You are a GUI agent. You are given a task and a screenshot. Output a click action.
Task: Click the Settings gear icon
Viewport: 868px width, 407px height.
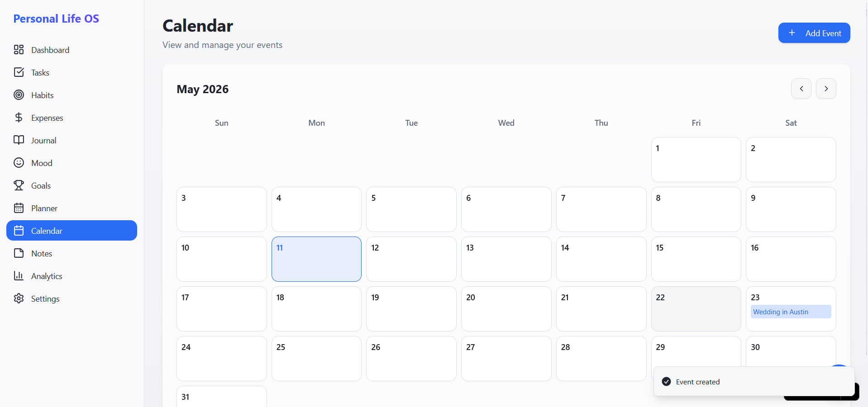coord(19,298)
